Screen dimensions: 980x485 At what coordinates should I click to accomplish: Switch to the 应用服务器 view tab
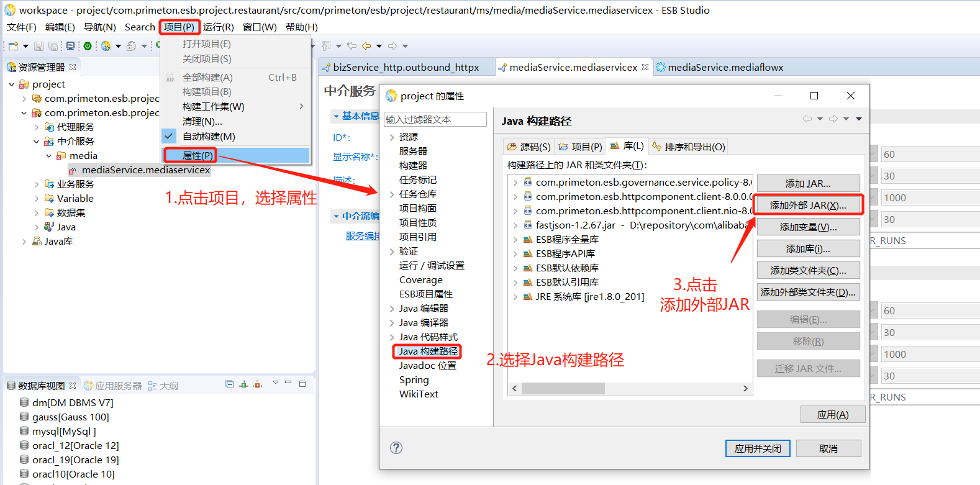tap(113, 386)
